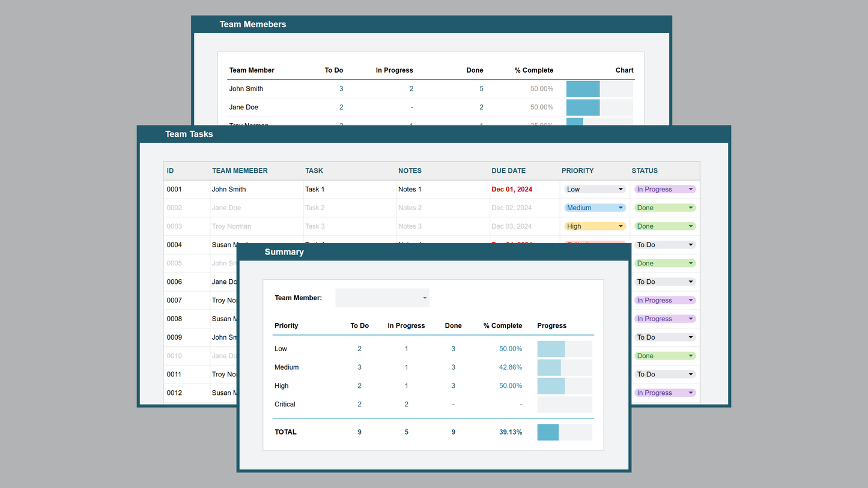Click the PRIORITY column header in Team Tasks
The height and width of the screenshot is (488, 868).
(x=577, y=170)
